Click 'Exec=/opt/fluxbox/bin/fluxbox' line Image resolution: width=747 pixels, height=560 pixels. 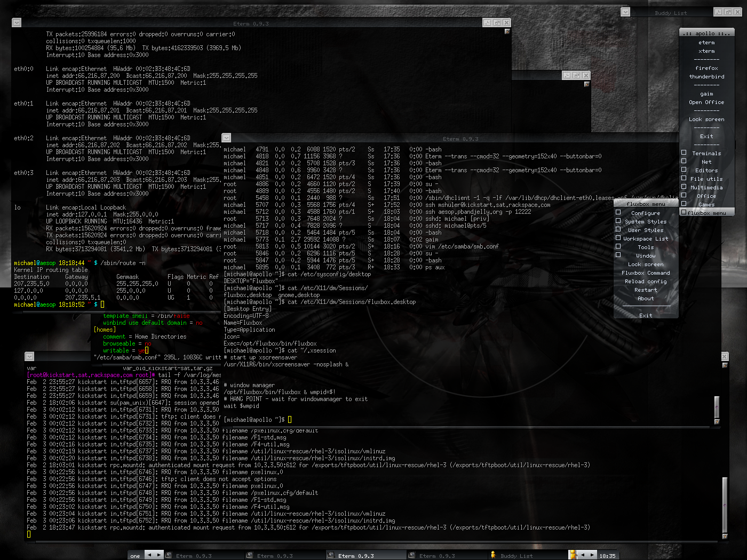[270, 343]
